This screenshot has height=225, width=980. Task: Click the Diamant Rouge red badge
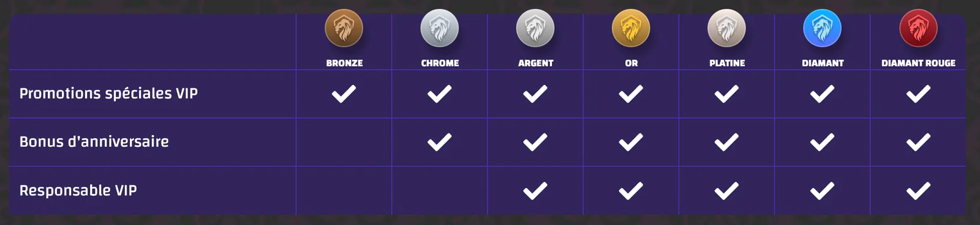[918, 28]
